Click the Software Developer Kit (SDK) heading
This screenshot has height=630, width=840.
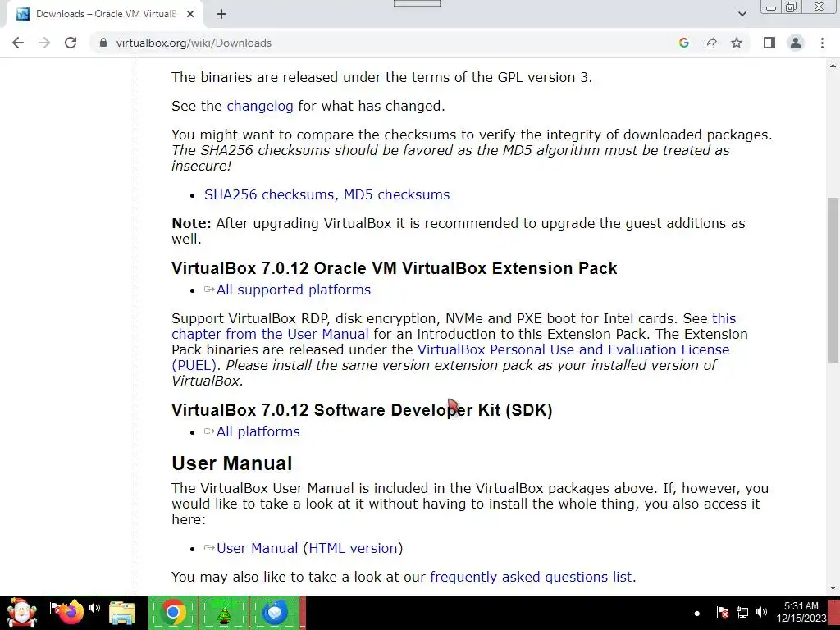click(362, 410)
